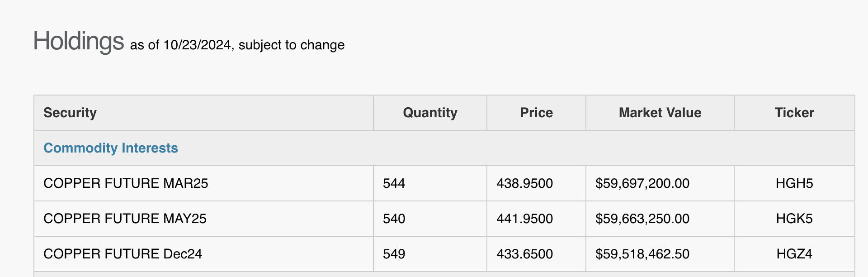Click the Ticker column header
868x277 pixels.
[x=794, y=113]
